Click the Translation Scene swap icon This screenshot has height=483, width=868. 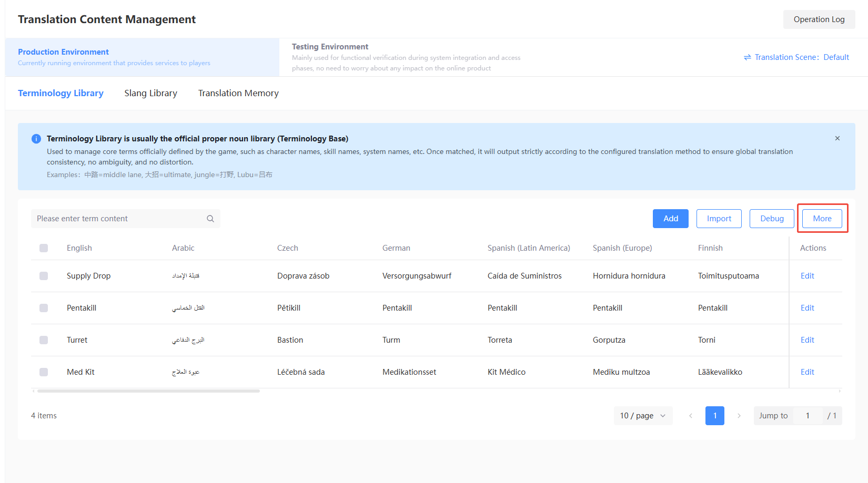click(748, 57)
